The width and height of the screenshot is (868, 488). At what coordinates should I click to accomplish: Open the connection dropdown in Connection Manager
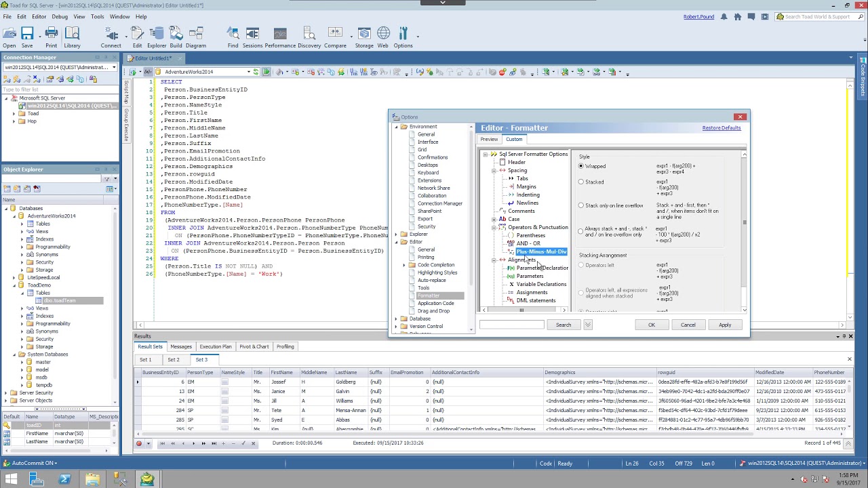[114, 68]
